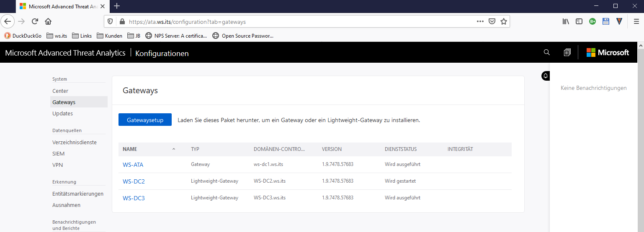Open NPS Server bookmark
Viewport: 644px width, 232px height.
click(x=176, y=36)
